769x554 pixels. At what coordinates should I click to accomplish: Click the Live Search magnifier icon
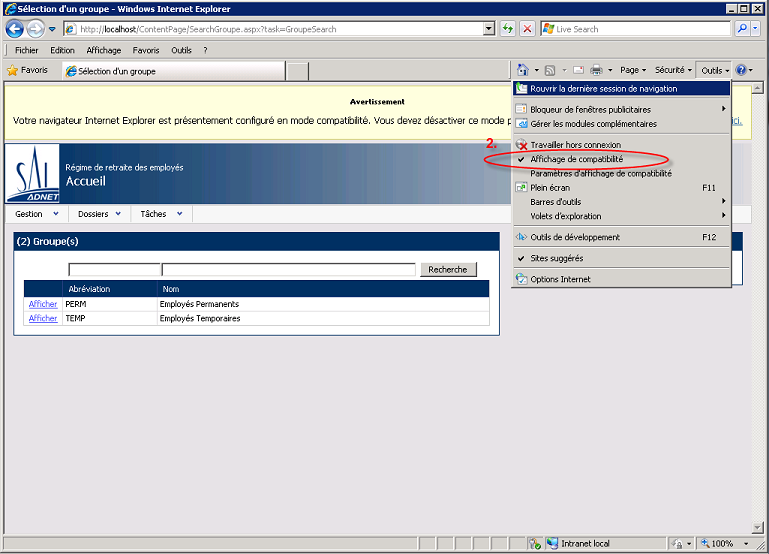point(743,29)
